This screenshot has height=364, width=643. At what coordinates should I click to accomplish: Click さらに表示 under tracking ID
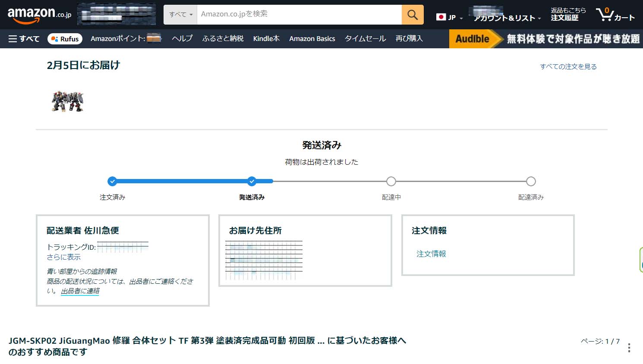[x=64, y=257]
